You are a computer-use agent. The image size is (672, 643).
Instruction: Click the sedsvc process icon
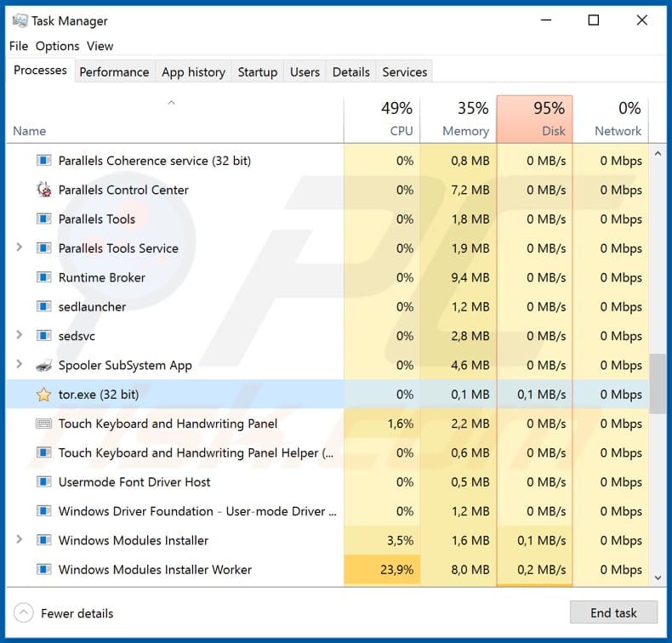43,336
